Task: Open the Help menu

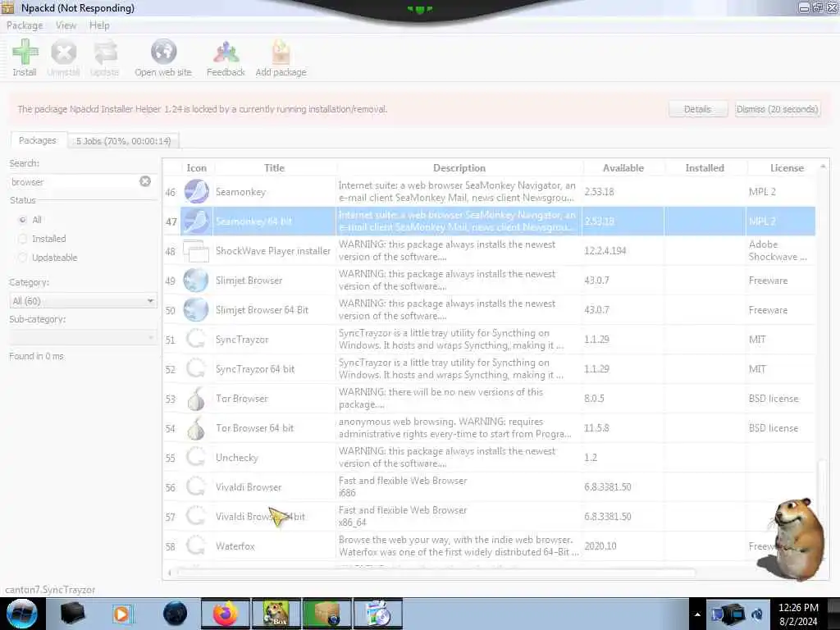Action: coord(99,25)
